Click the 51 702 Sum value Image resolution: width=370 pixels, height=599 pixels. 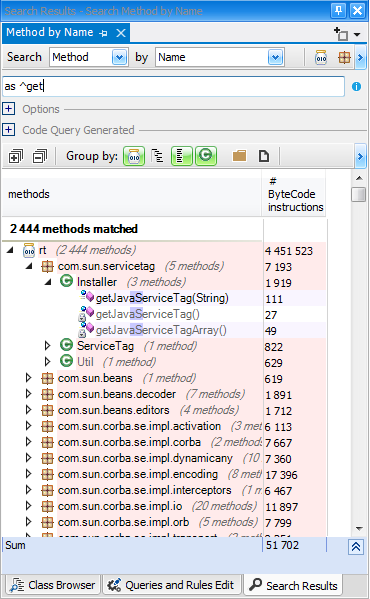pos(282,546)
